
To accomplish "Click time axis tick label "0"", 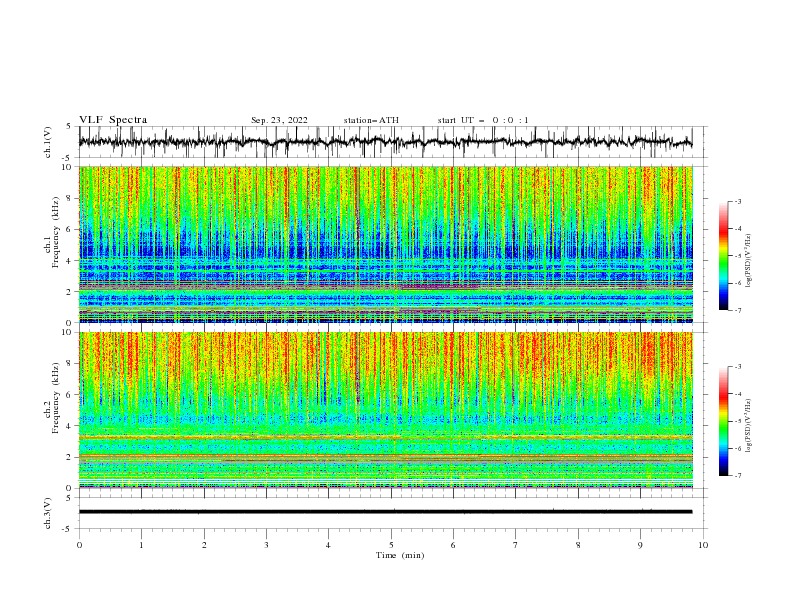I will click(x=79, y=545).
